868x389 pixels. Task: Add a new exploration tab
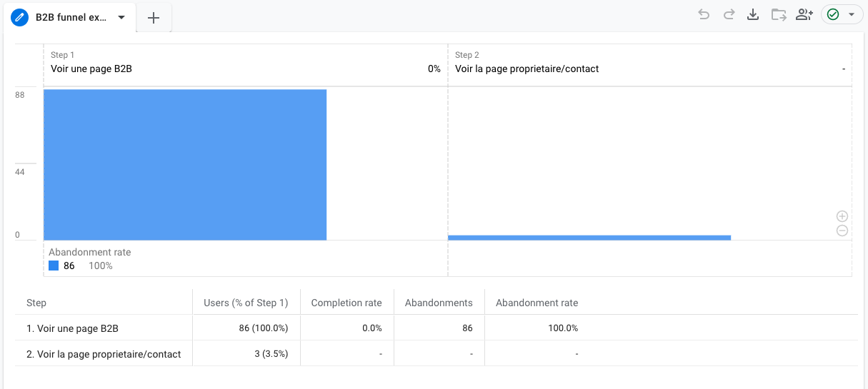tap(154, 19)
